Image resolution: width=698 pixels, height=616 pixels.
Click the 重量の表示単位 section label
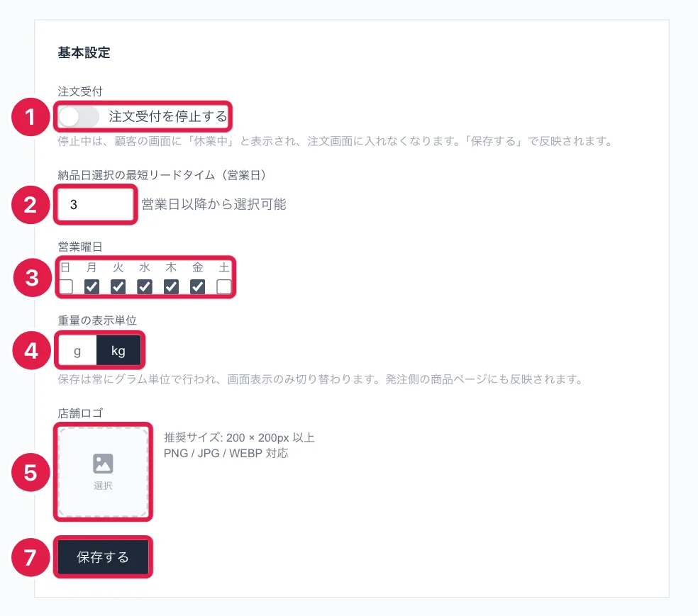pos(97,320)
